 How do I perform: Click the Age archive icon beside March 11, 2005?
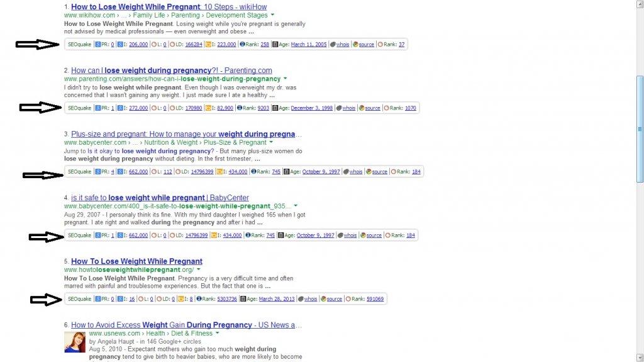[x=275, y=45]
